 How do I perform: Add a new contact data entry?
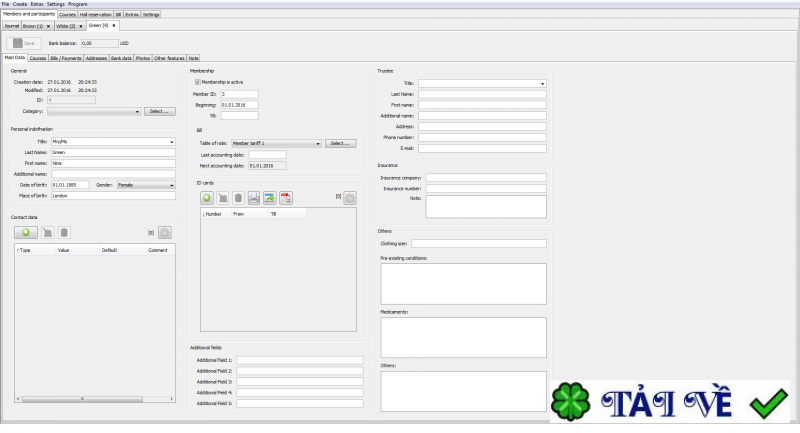26,233
